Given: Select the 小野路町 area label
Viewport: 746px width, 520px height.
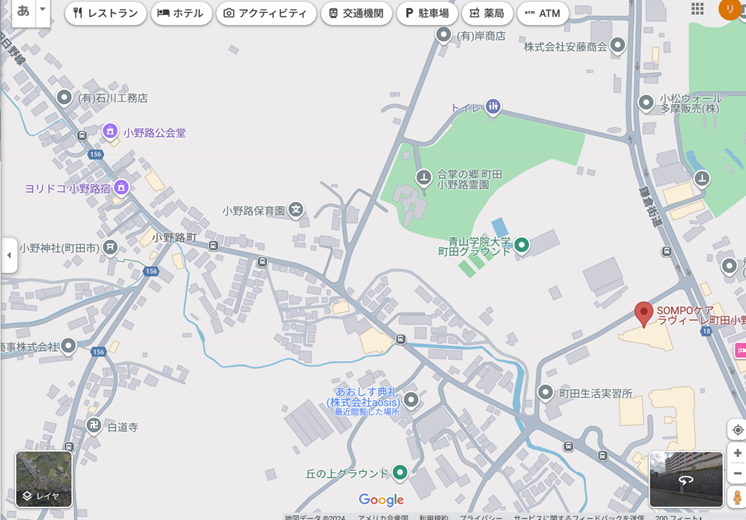Looking at the screenshot, I should pos(174,237).
